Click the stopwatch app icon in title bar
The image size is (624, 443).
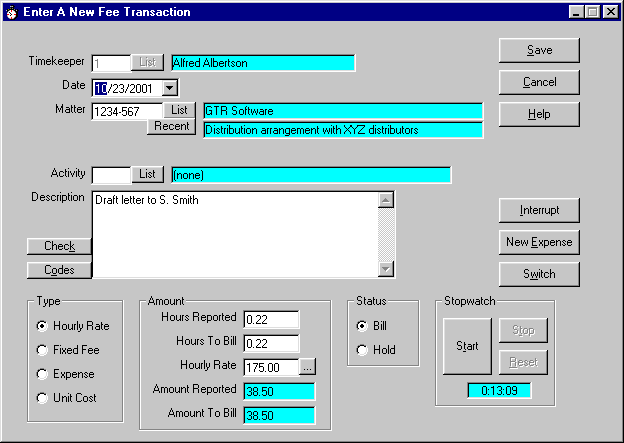(x=12, y=12)
